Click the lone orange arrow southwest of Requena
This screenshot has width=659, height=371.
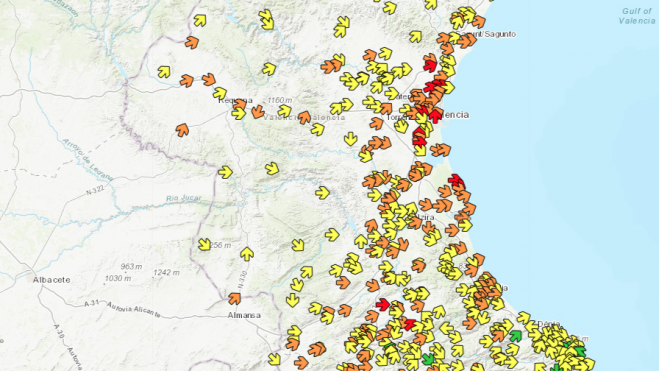pos(182,130)
